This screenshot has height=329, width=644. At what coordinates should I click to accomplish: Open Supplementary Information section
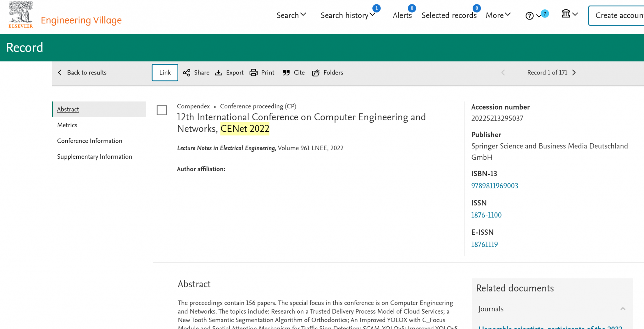point(95,156)
